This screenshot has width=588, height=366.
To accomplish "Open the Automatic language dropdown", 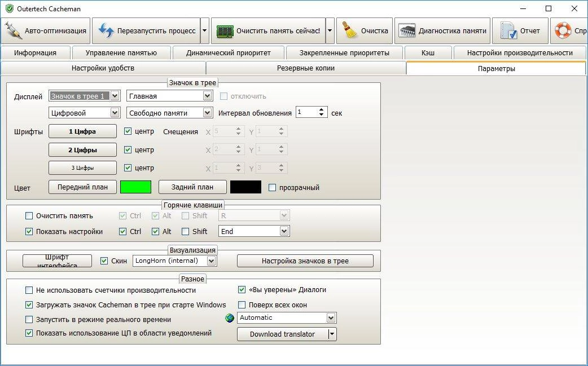I will pyautogui.click(x=331, y=318).
